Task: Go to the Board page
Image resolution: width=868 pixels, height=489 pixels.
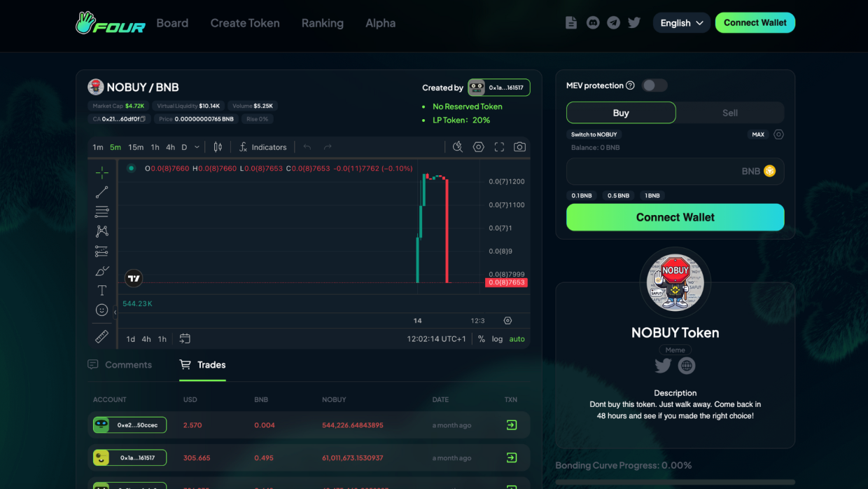Action: (172, 23)
